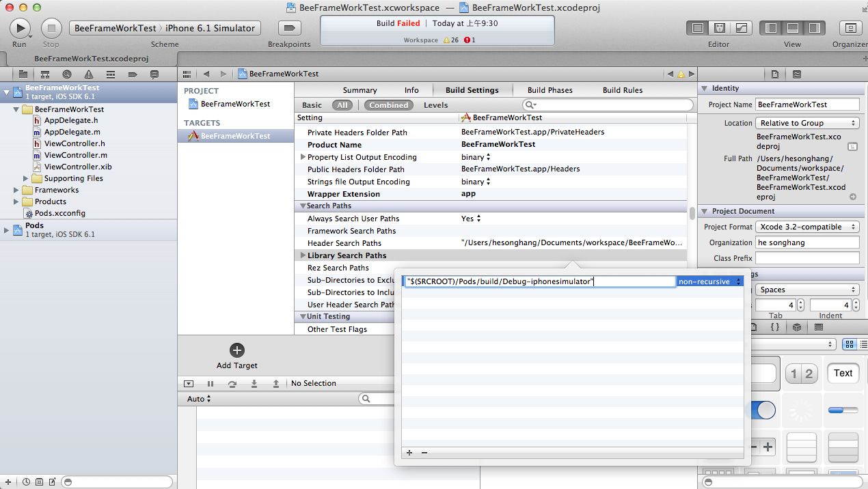Toggle the Debug area visibility
Viewport: 868px width, 489px height.
[x=793, y=28]
